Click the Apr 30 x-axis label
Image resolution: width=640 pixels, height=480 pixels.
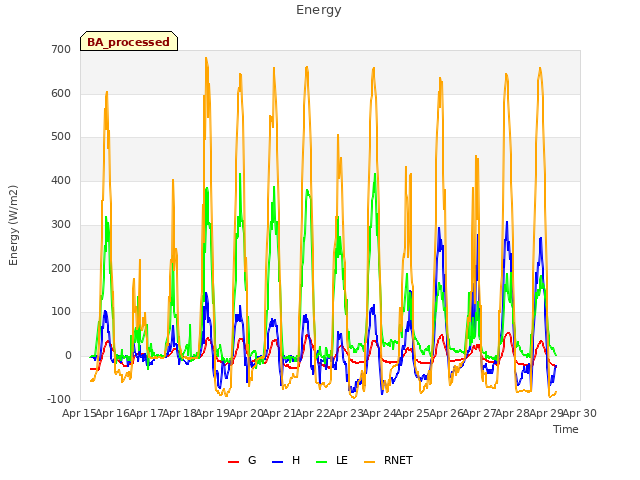580,413
